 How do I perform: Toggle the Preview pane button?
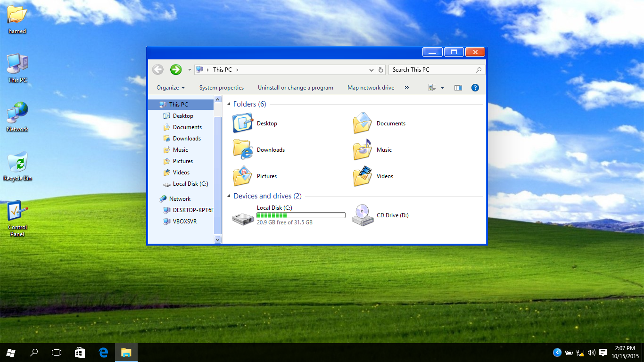coord(458,87)
